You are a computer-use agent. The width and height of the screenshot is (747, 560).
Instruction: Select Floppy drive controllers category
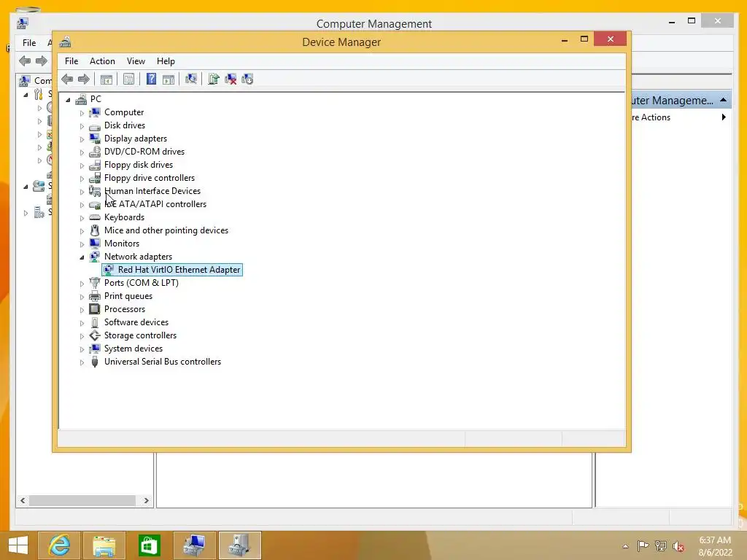coord(150,178)
